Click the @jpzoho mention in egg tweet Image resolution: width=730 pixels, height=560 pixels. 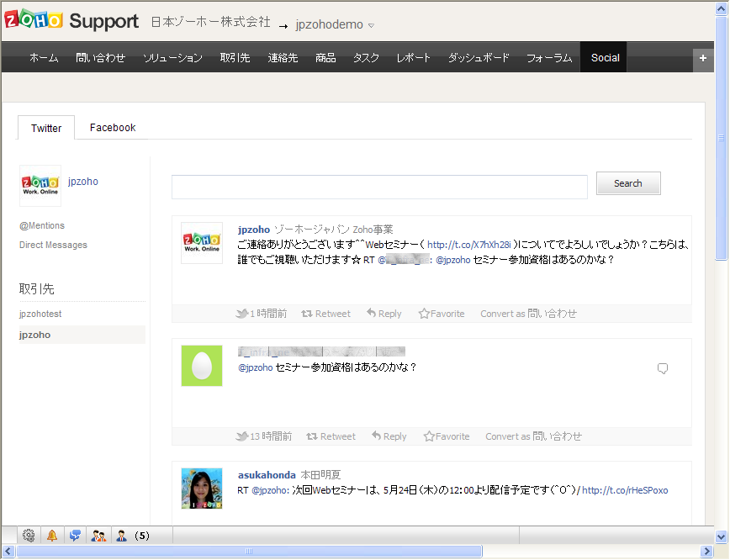coord(255,367)
